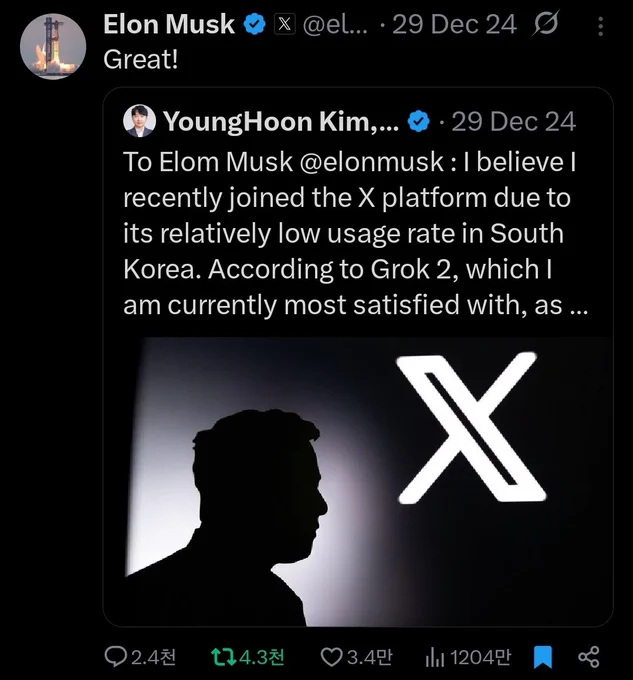Open Elon Musk's rocket profile picture
This screenshot has width=633, height=680.
click(53, 46)
